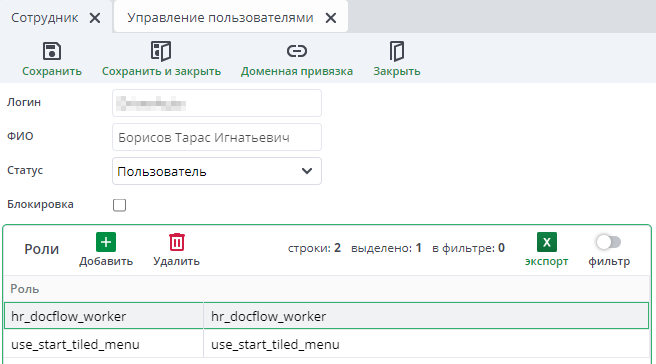Click the в фильтре: 0 counter
The width and height of the screenshot is (656, 364).
469,248
